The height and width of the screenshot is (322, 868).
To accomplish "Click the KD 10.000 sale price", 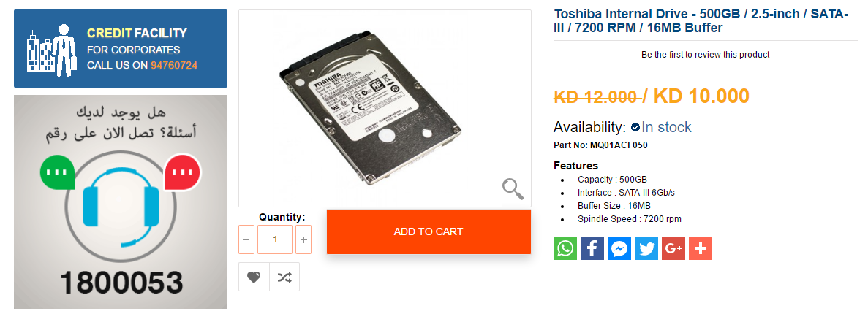I will coord(701,96).
